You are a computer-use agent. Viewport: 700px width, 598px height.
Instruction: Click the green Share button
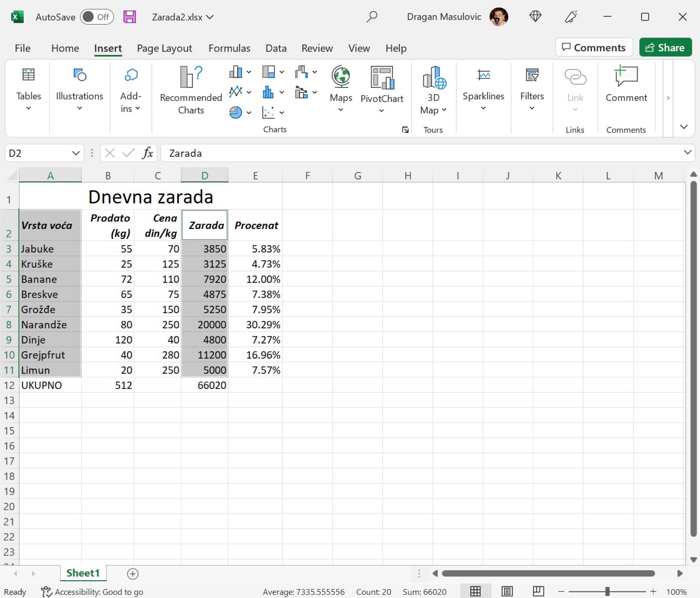(x=665, y=48)
